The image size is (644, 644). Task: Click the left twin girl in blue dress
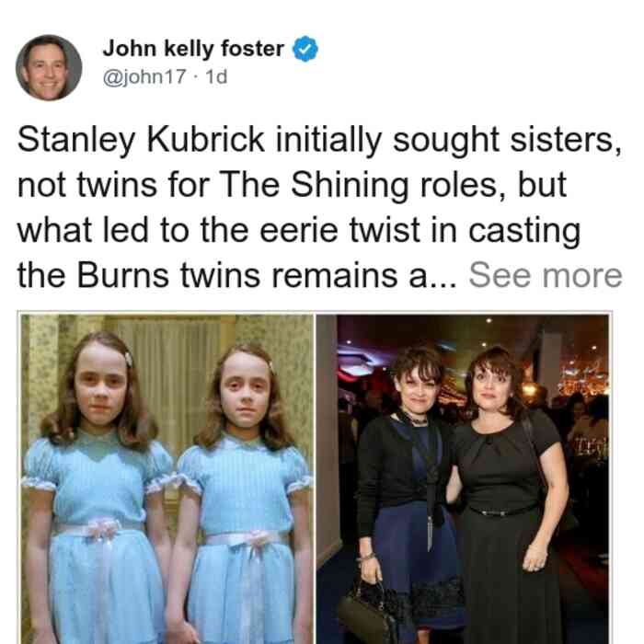[x=98, y=488]
